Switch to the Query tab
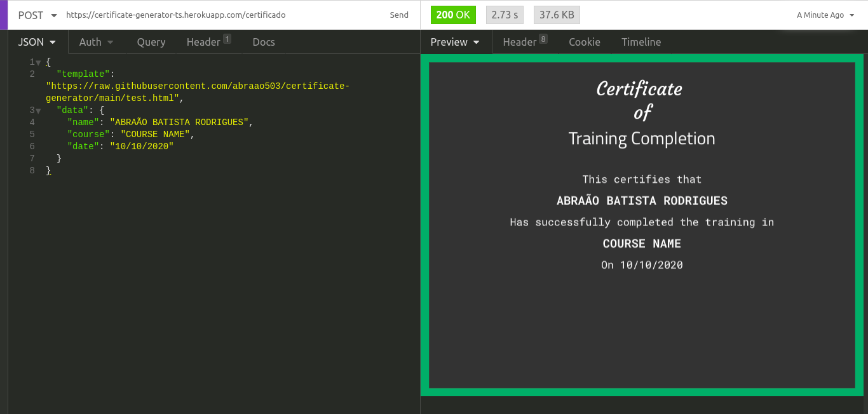The height and width of the screenshot is (414, 868). (151, 42)
